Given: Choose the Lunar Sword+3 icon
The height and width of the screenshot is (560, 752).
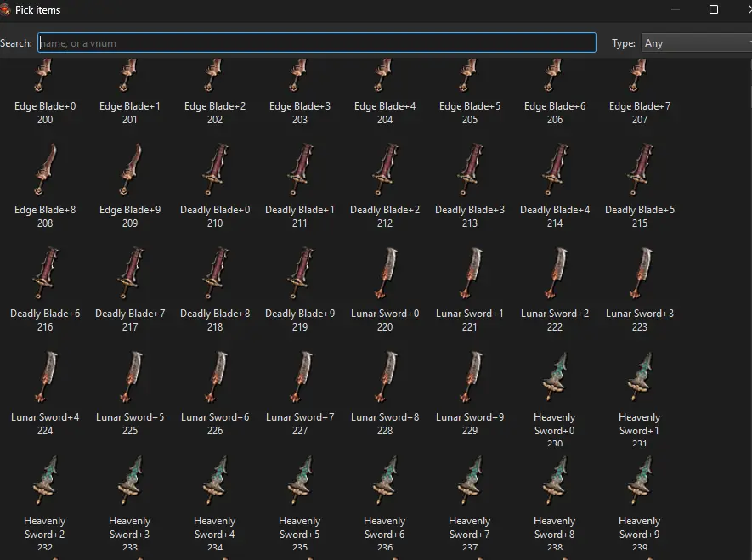Looking at the screenshot, I should pos(640,274).
